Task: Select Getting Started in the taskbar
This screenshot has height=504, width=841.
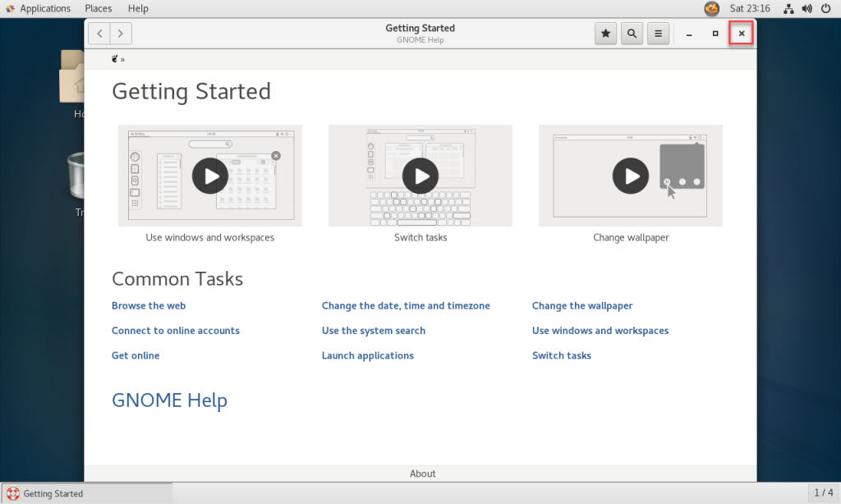Action: (x=87, y=493)
